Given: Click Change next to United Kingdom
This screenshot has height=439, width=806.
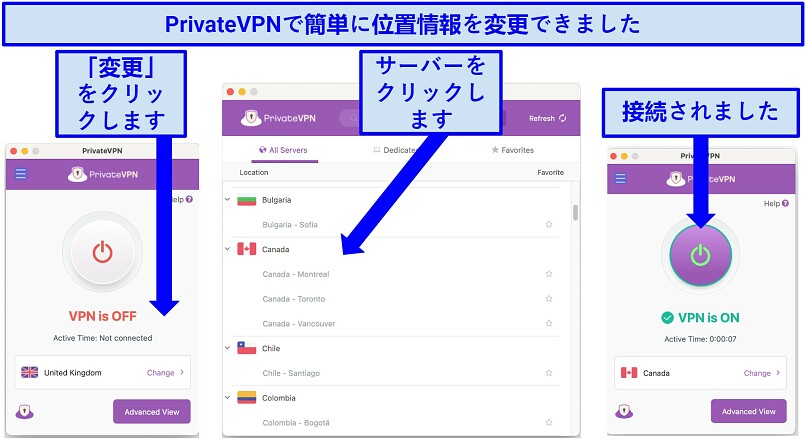Looking at the screenshot, I should (160, 373).
